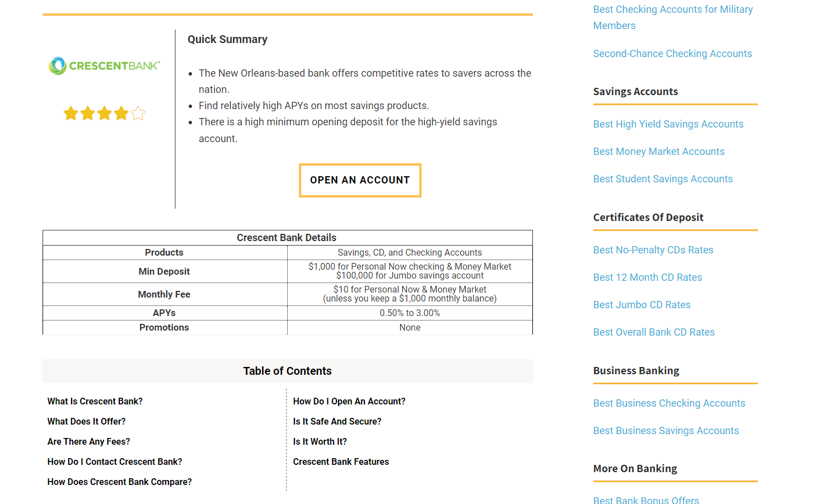
Task: Go to Best High Yield Savings Accounts
Action: click(668, 124)
